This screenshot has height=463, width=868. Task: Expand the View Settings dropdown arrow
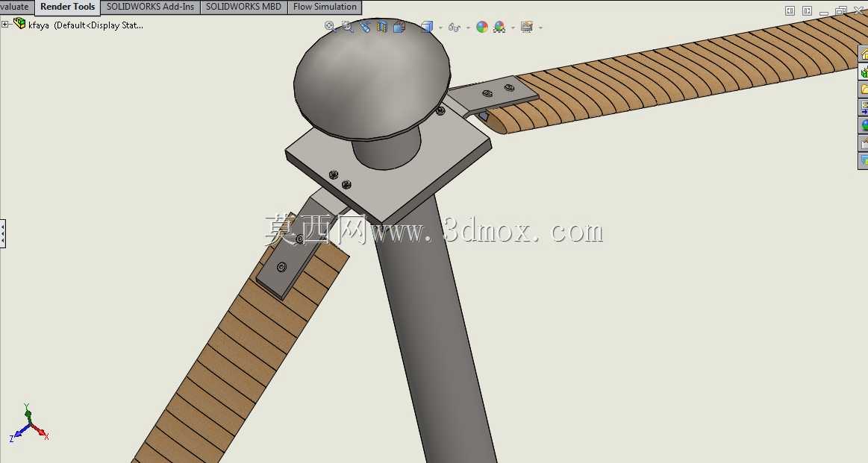coord(540,27)
